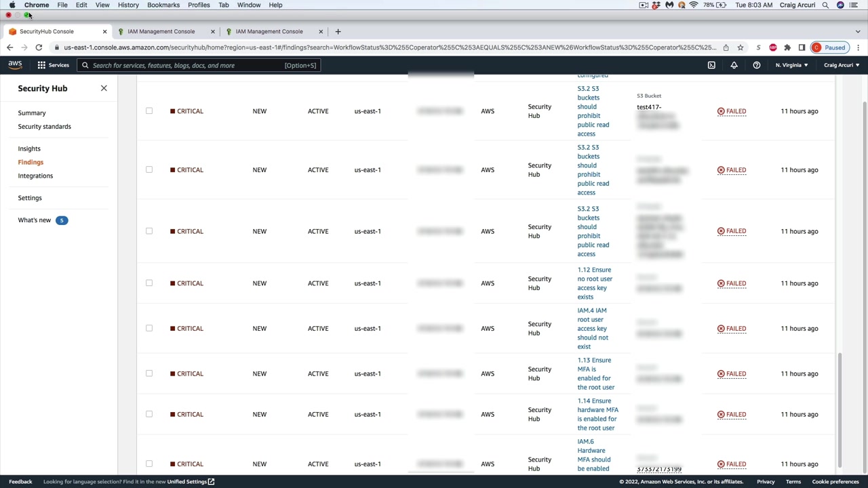Image resolution: width=868 pixels, height=488 pixels.
Task: Open the Chrome tab search dropdown
Action: point(858,31)
